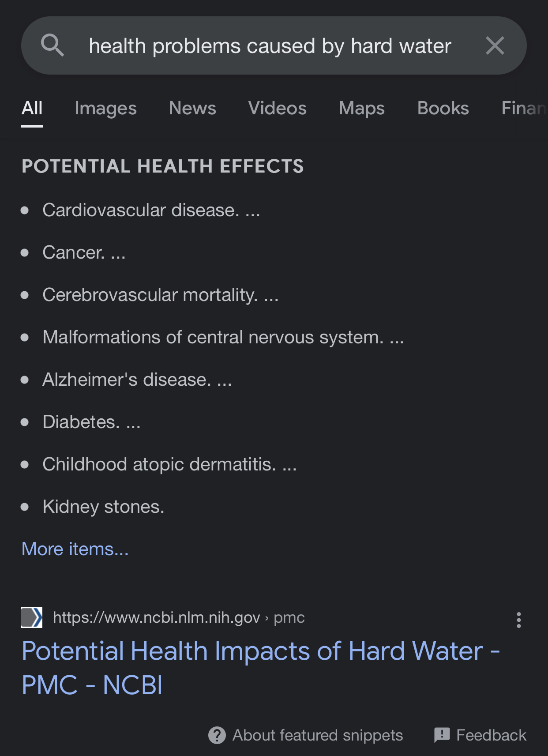Tap the search magnifier icon

tap(53, 45)
